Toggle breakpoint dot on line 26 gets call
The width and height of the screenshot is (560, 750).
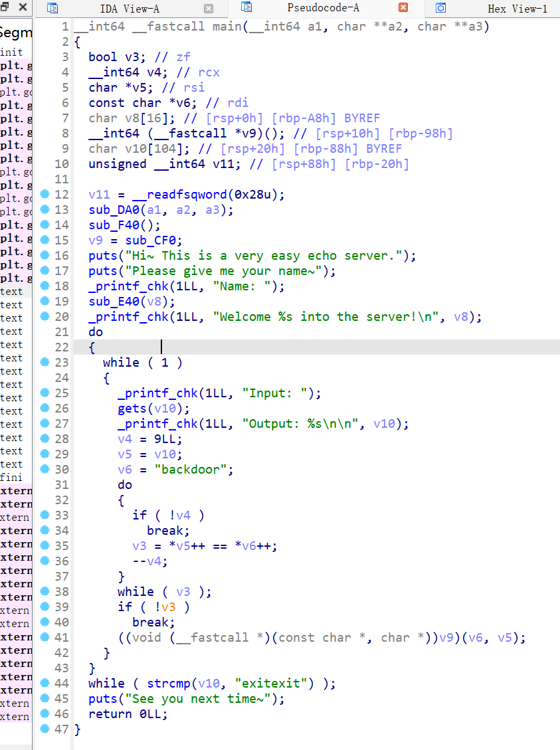pyautogui.click(x=45, y=408)
